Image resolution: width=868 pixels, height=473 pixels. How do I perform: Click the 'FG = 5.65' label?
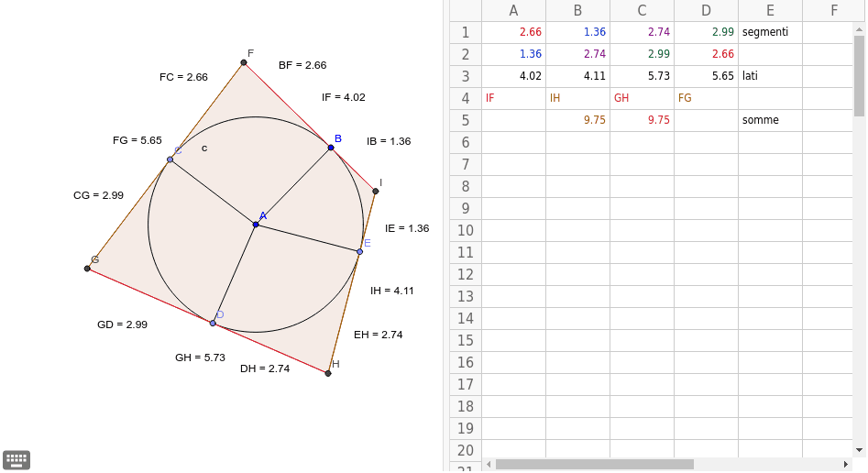coord(137,140)
